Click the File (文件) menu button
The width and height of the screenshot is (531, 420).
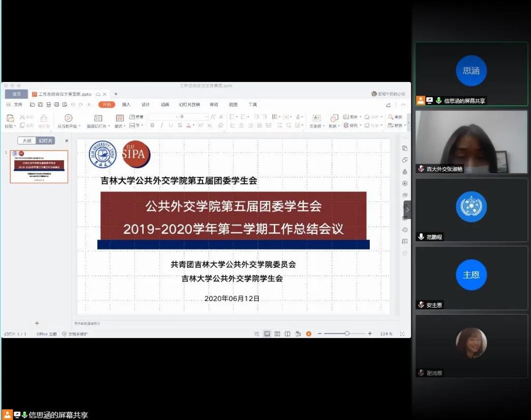click(15, 105)
